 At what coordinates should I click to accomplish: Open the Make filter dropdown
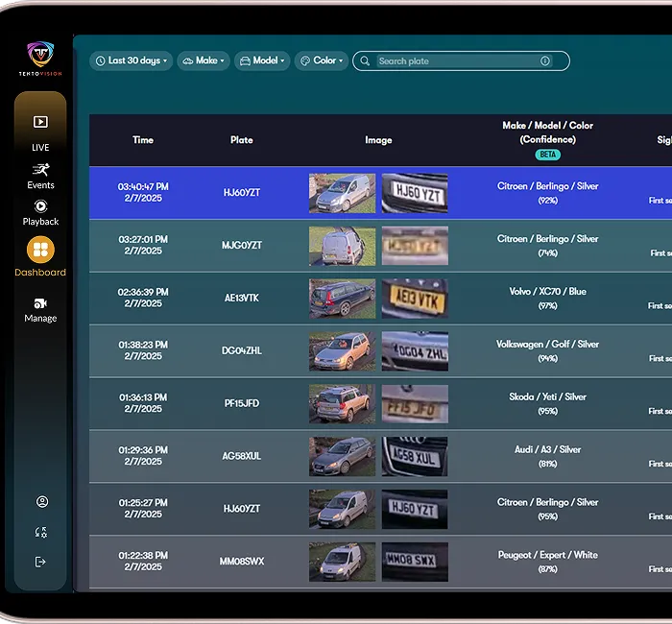click(x=204, y=60)
